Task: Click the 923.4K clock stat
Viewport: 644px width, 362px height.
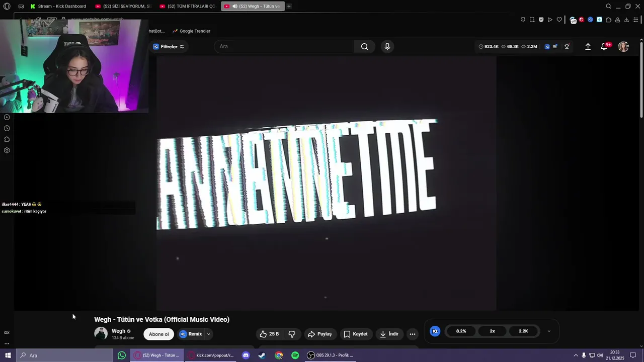Action: 489,46
